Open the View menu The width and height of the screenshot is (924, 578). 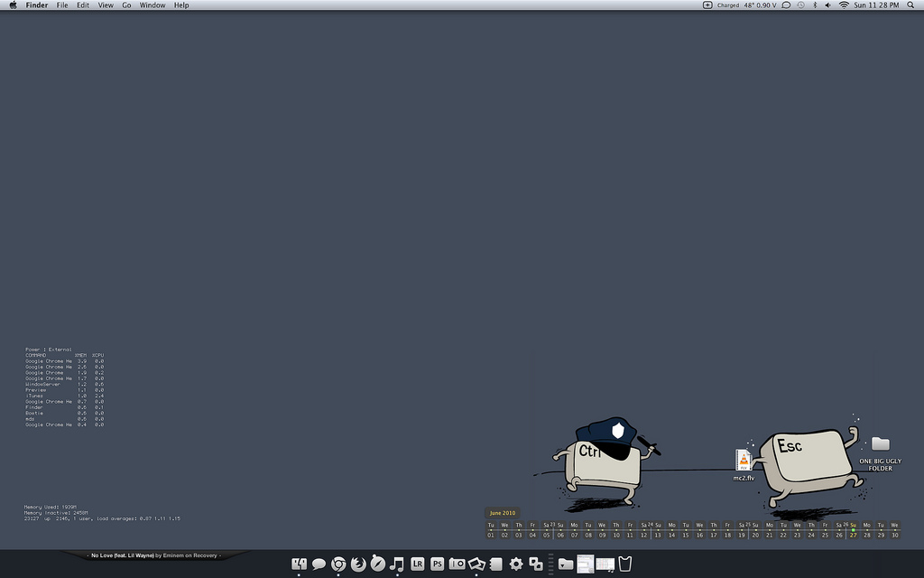106,5
